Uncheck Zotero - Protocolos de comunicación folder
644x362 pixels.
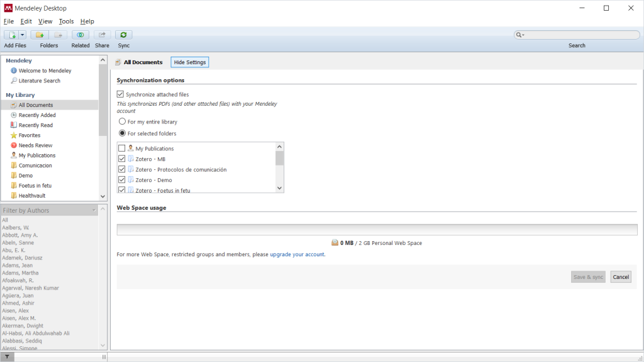pos(121,169)
